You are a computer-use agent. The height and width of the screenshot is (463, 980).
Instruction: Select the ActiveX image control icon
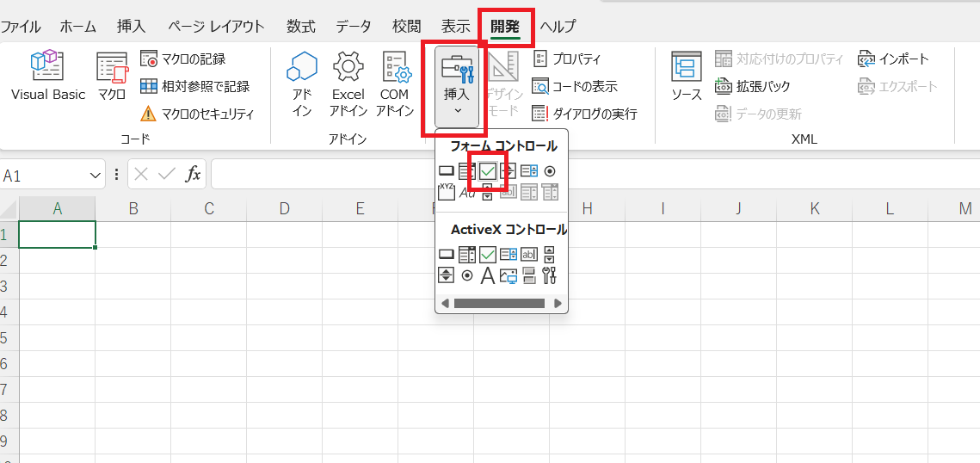coord(508,275)
